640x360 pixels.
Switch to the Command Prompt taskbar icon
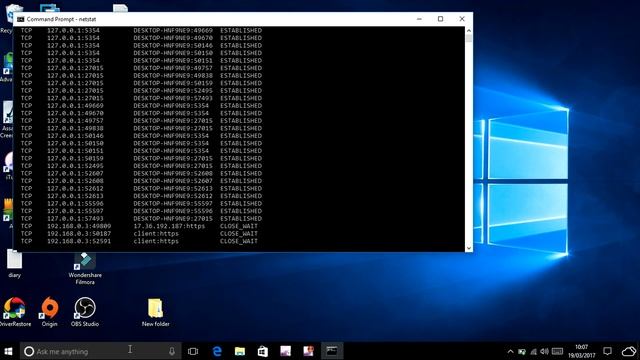pyautogui.click(x=331, y=351)
